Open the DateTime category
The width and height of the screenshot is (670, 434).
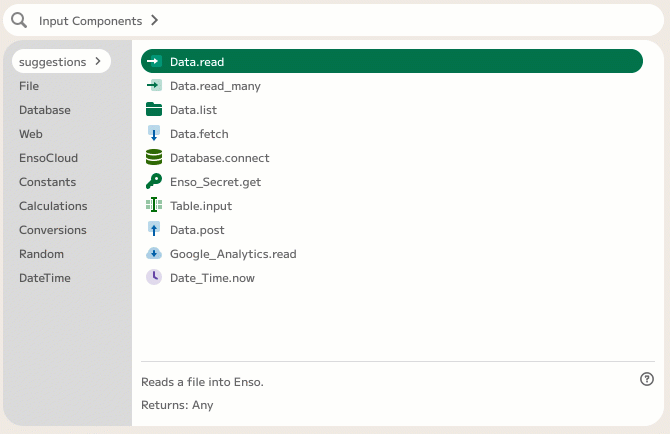coord(45,278)
